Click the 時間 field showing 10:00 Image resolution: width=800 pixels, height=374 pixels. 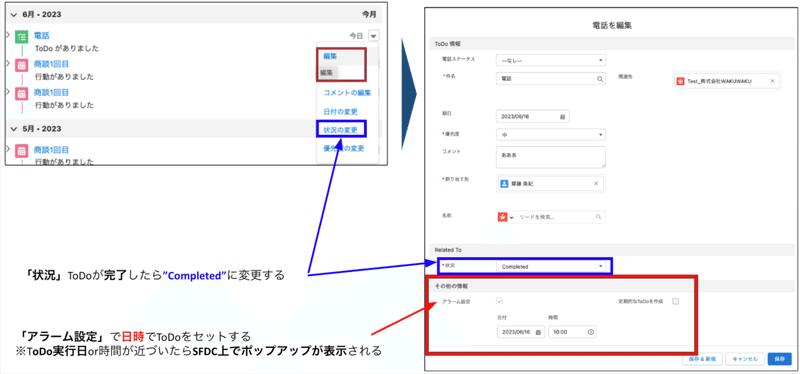[x=572, y=332]
